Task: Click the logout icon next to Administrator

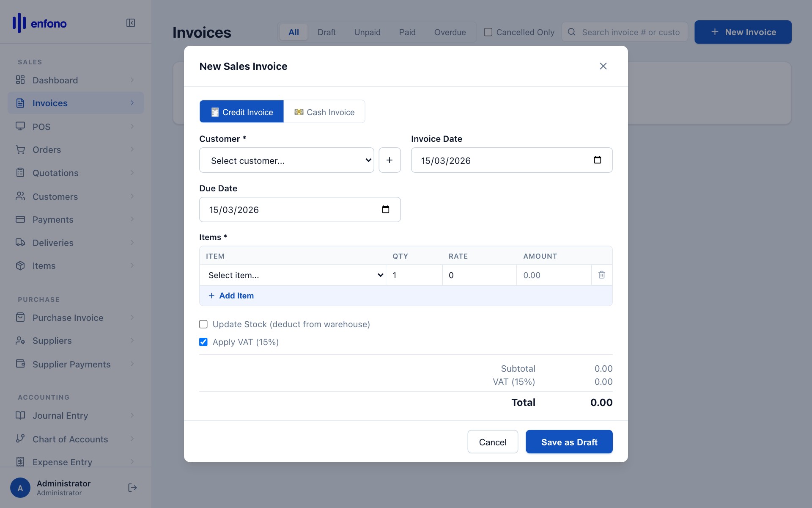Action: (x=132, y=487)
